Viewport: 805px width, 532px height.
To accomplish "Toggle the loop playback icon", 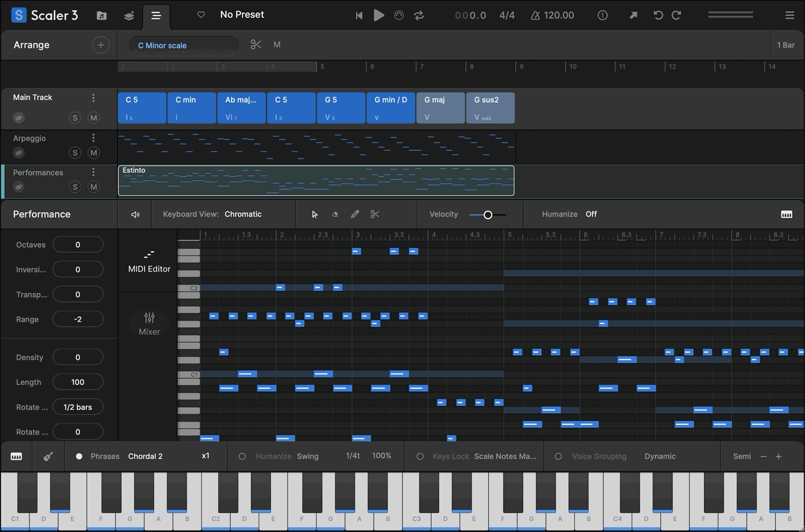I will click(x=419, y=15).
